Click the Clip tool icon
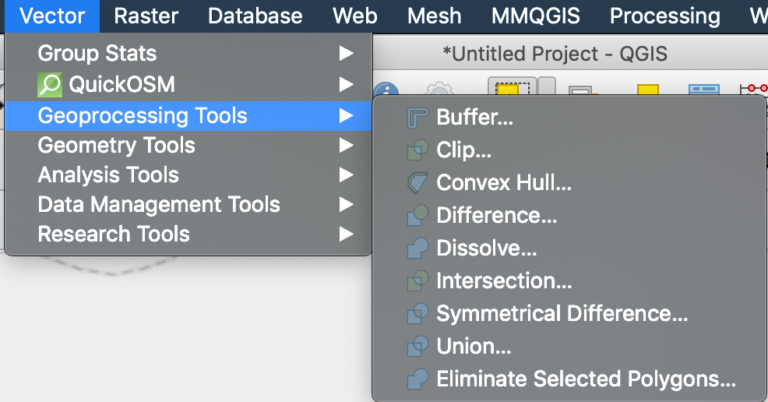 click(418, 150)
